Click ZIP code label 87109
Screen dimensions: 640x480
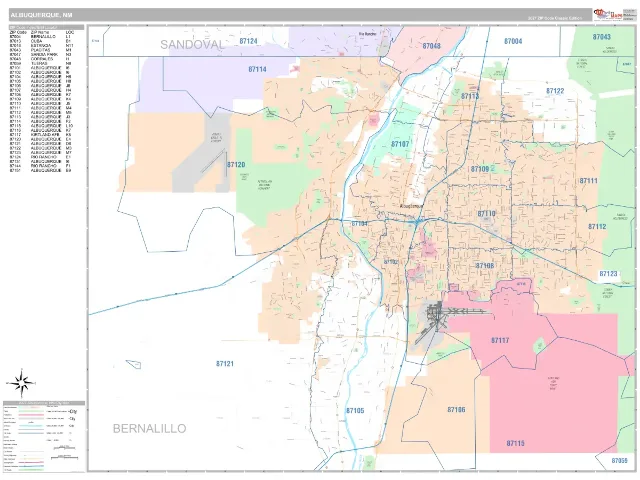tap(480, 169)
